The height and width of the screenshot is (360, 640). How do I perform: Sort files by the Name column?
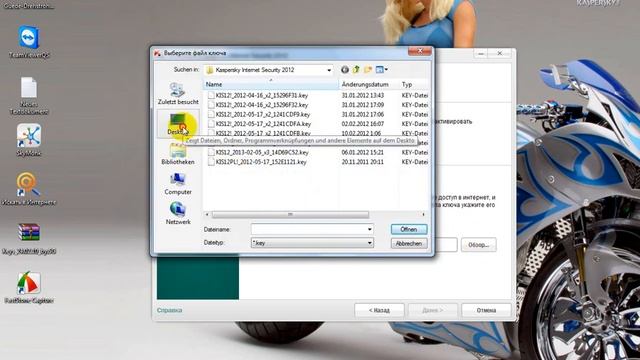coord(271,84)
